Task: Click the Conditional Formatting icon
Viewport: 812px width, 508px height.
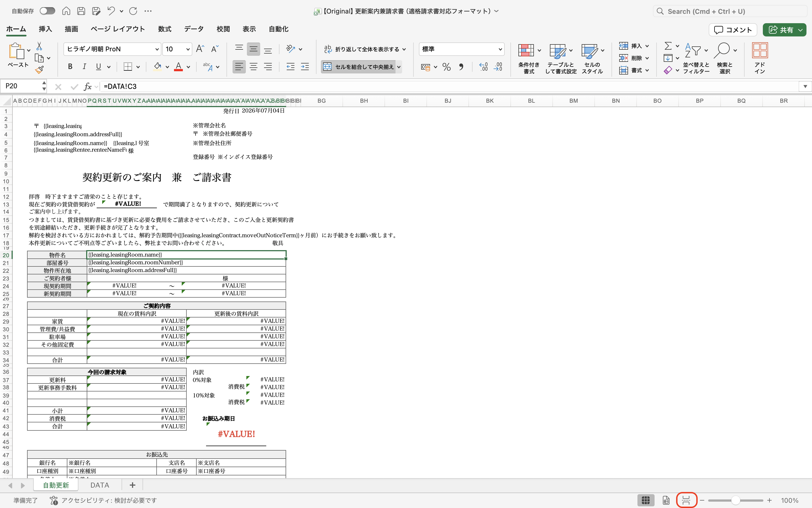Action: click(x=526, y=51)
